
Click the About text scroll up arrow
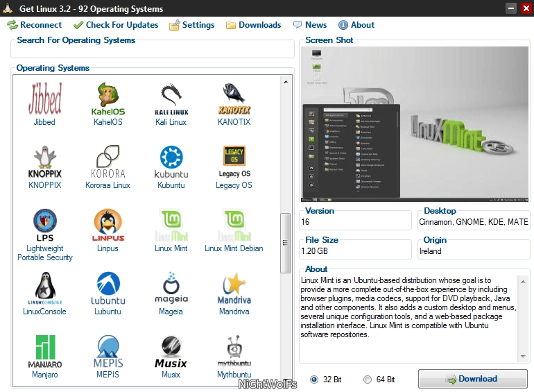pos(523,282)
